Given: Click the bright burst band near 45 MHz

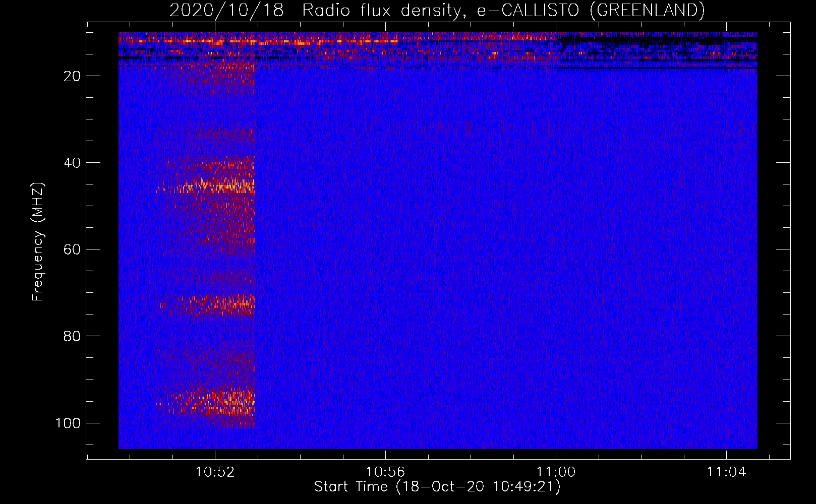Looking at the screenshot, I should pyautogui.click(x=206, y=186).
